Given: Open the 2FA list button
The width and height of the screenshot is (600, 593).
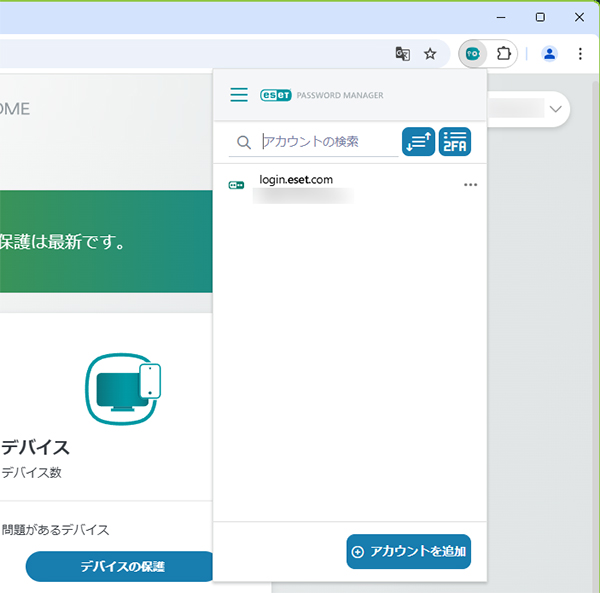Looking at the screenshot, I should [x=455, y=142].
